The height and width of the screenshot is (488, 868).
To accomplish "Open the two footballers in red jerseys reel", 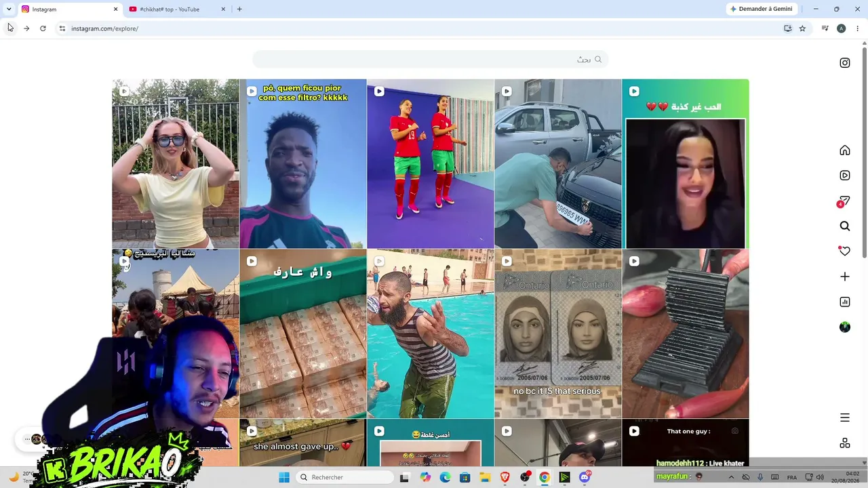I will [x=431, y=163].
